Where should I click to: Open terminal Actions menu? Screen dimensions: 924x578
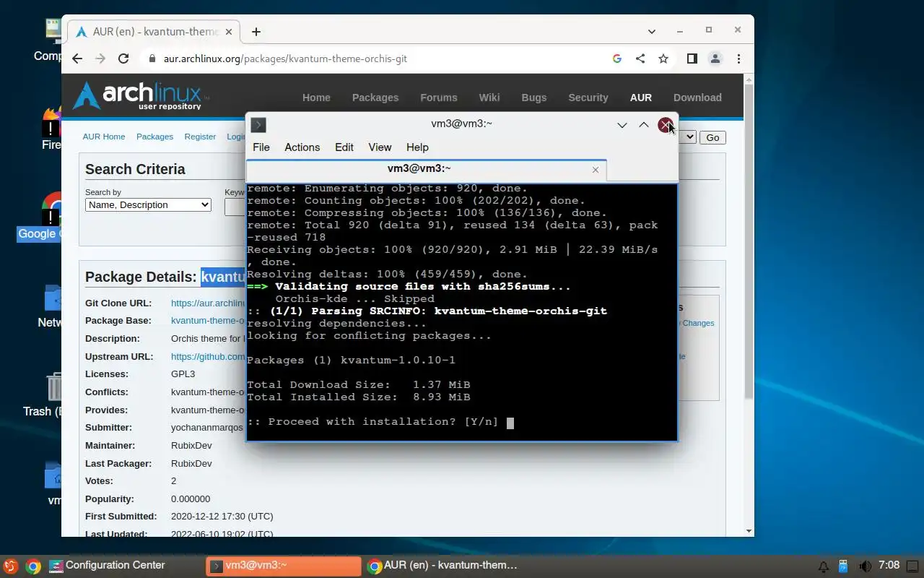(302, 147)
